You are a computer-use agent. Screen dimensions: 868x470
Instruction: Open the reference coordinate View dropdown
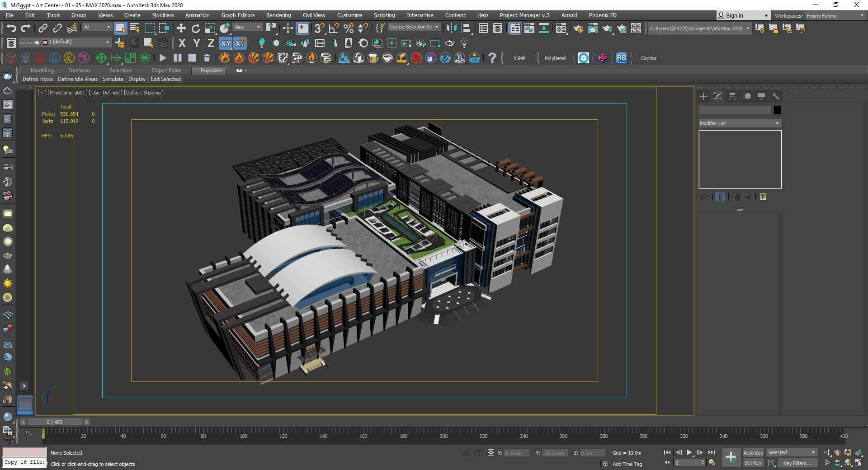click(x=247, y=27)
